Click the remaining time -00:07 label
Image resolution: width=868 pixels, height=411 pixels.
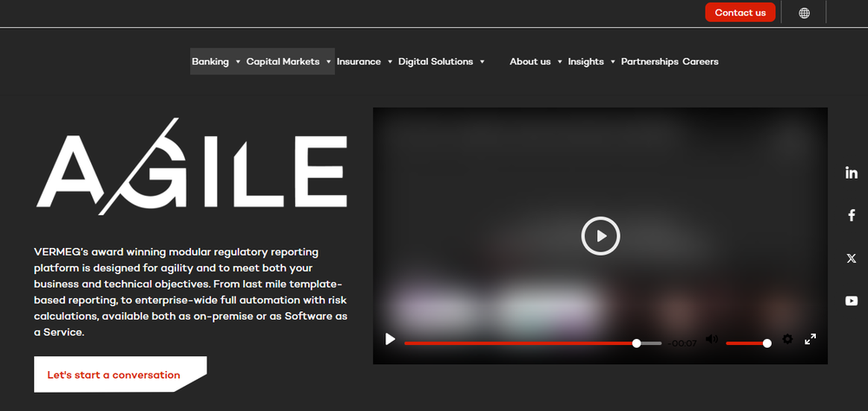682,343
